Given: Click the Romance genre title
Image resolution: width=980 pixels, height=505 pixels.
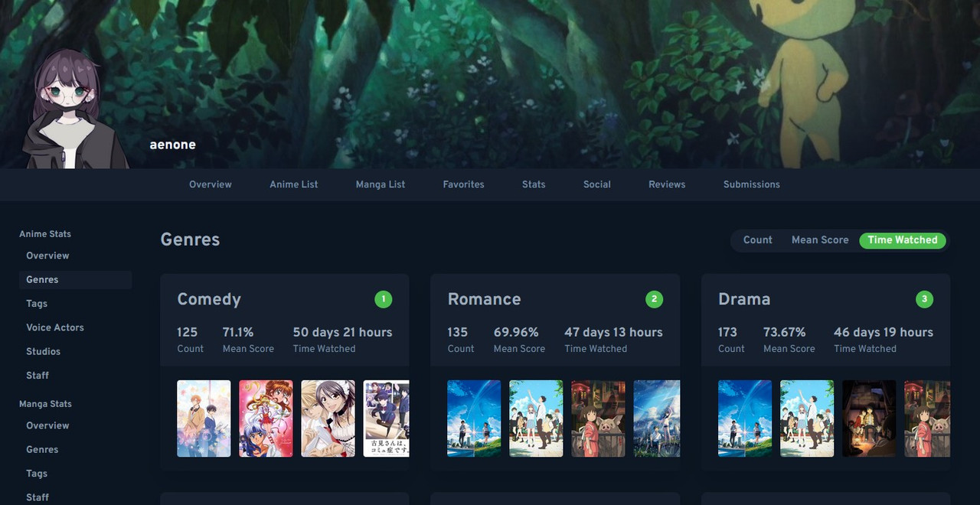Looking at the screenshot, I should point(484,299).
